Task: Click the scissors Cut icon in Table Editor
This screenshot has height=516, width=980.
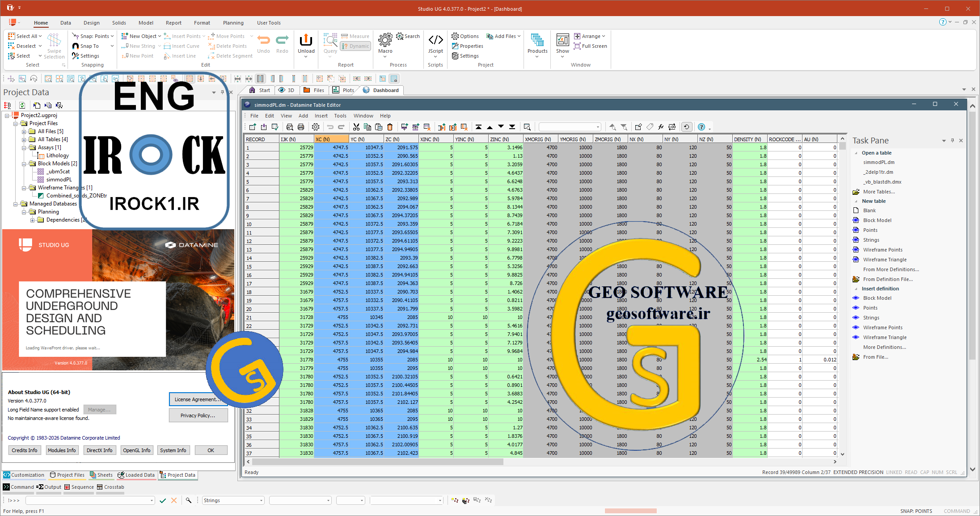Action: point(356,127)
